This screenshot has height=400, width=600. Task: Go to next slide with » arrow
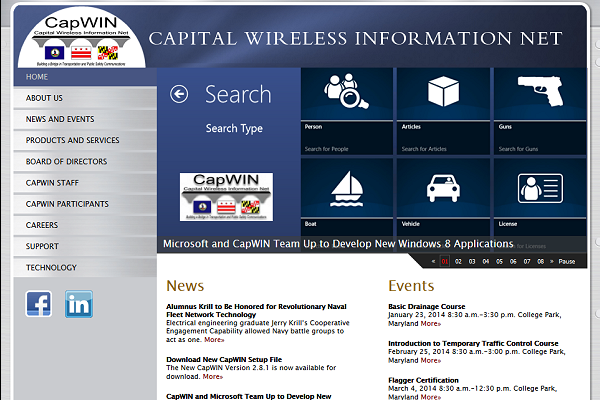pos(551,261)
